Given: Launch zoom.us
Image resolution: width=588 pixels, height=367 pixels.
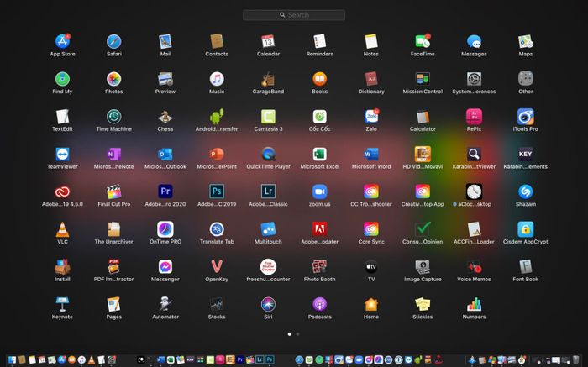Looking at the screenshot, I should point(319,191).
